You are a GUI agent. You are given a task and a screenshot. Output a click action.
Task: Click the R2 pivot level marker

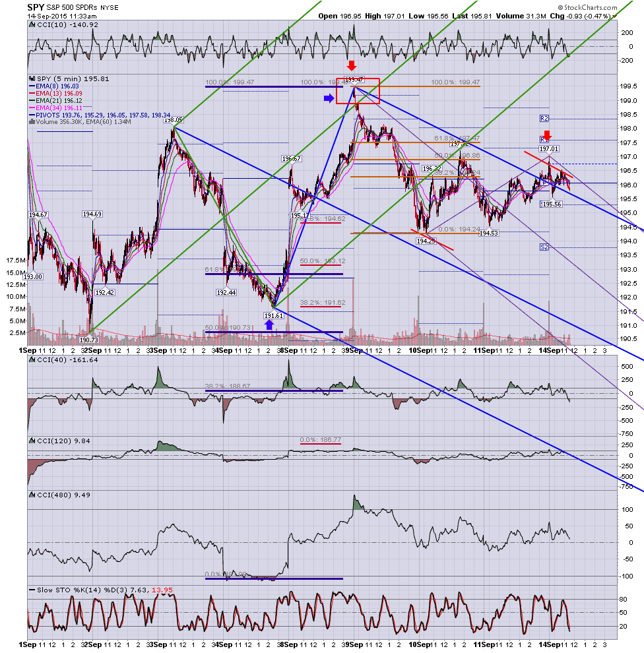[x=544, y=119]
